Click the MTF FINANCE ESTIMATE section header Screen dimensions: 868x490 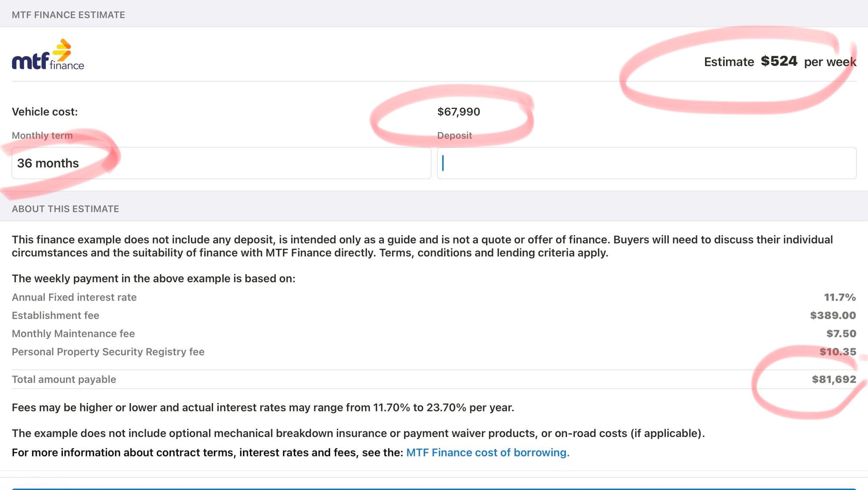[68, 15]
